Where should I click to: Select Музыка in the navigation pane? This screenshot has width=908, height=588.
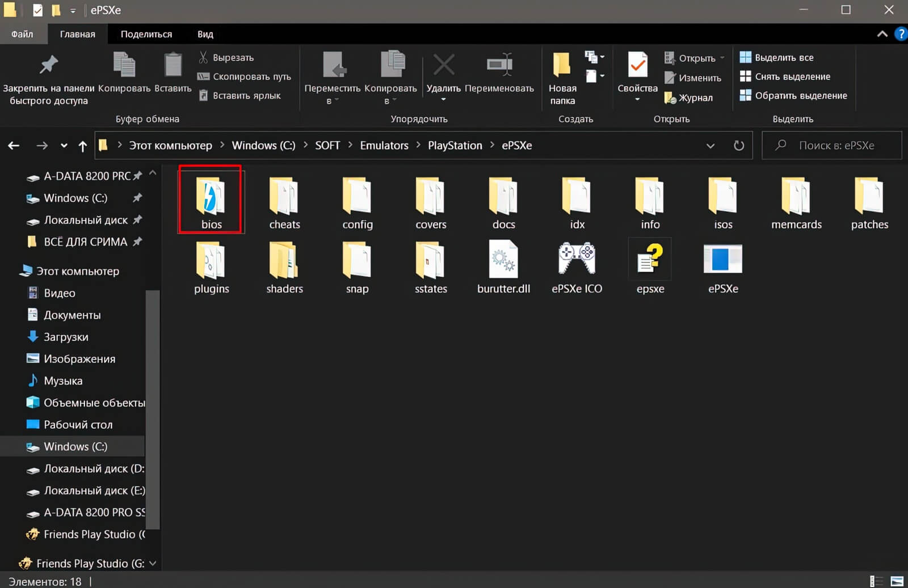63,381
